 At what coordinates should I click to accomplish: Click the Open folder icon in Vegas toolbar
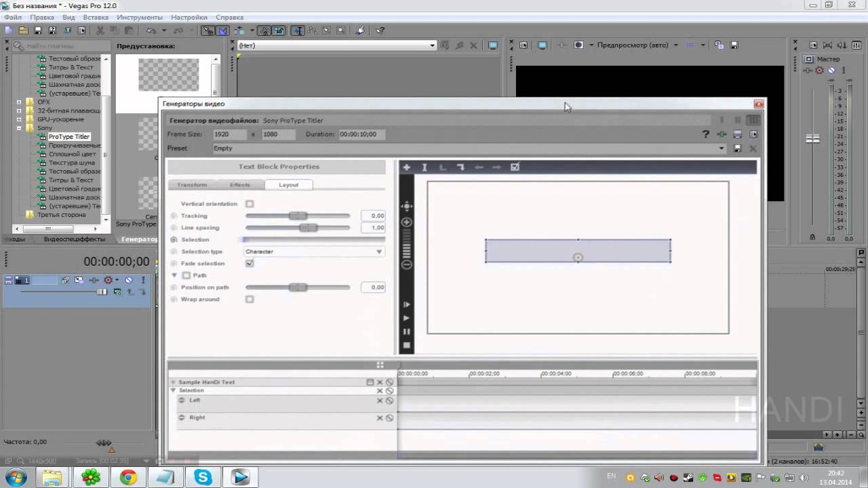[23, 30]
